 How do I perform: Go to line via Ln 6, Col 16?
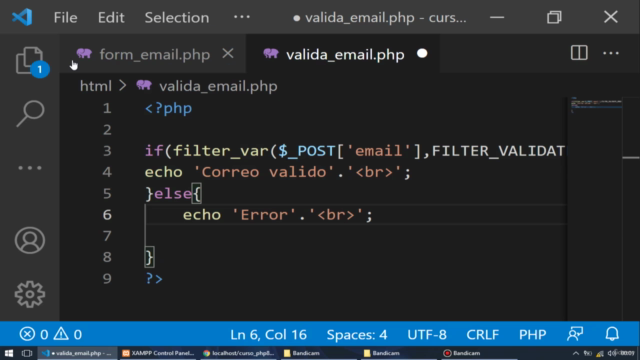[x=268, y=335]
